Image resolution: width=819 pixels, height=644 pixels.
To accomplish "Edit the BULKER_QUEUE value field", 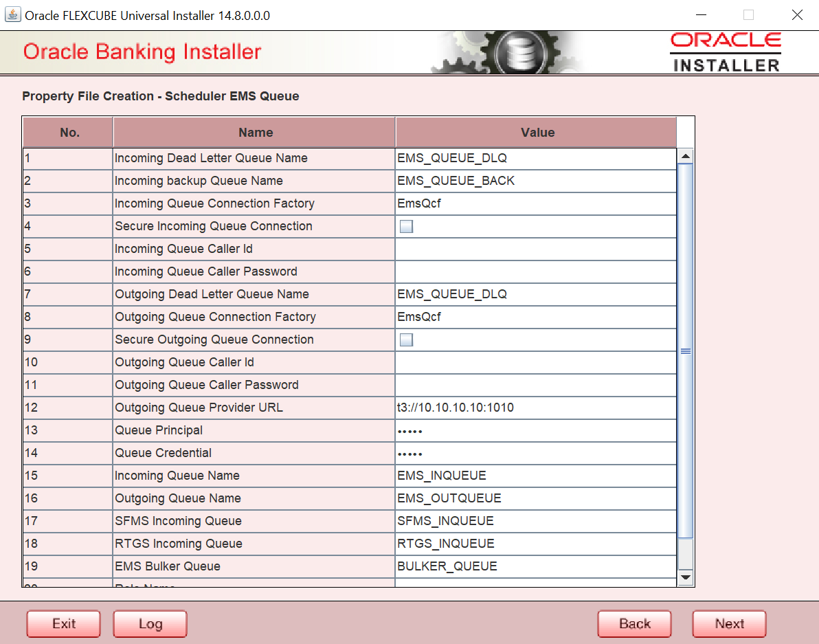I will pyautogui.click(x=536, y=567).
